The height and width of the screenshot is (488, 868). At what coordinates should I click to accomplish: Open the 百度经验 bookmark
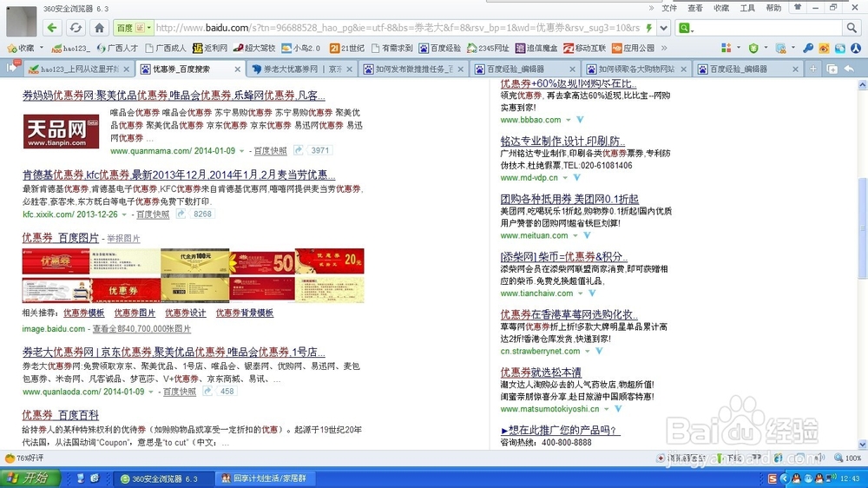[x=440, y=48]
